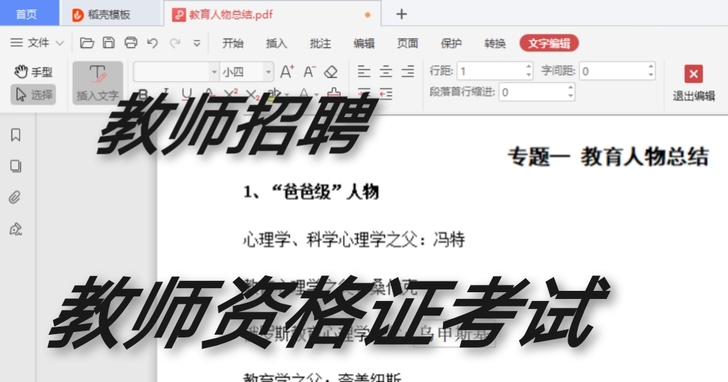
Task: Increase 字间距 with up stepper
Action: [651, 67]
